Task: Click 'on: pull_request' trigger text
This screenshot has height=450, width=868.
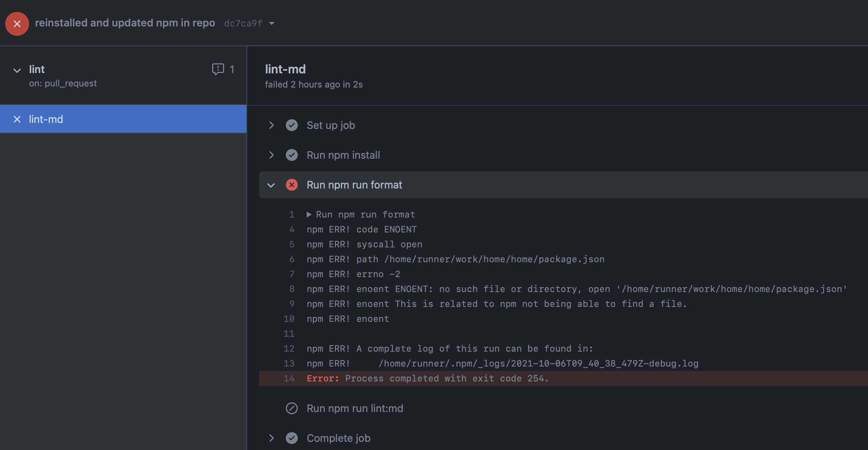Action: 63,83
